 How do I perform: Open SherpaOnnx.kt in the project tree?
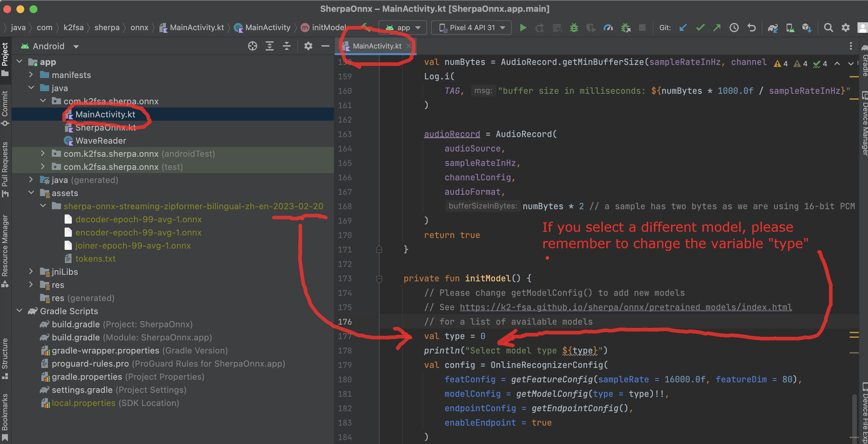106,127
